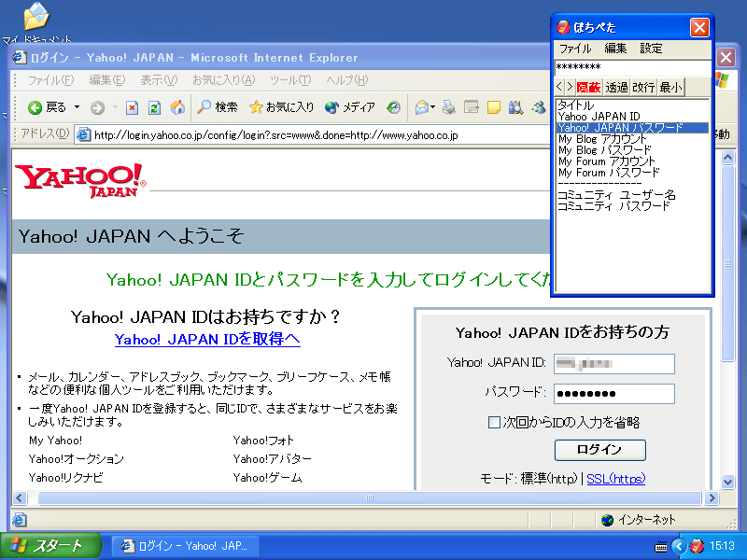Viewport: 747px width, 560px height.
Task: Open the Media (メディア) toolbar button
Action: (x=349, y=107)
